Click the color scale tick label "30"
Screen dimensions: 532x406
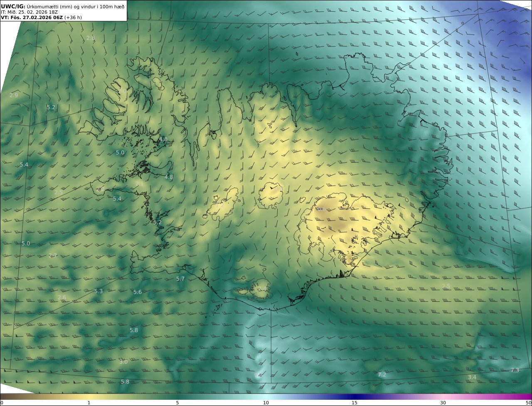click(x=443, y=403)
